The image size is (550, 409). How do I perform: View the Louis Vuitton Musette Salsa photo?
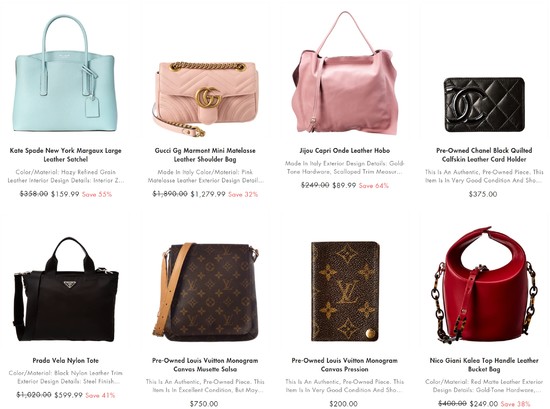(206, 291)
